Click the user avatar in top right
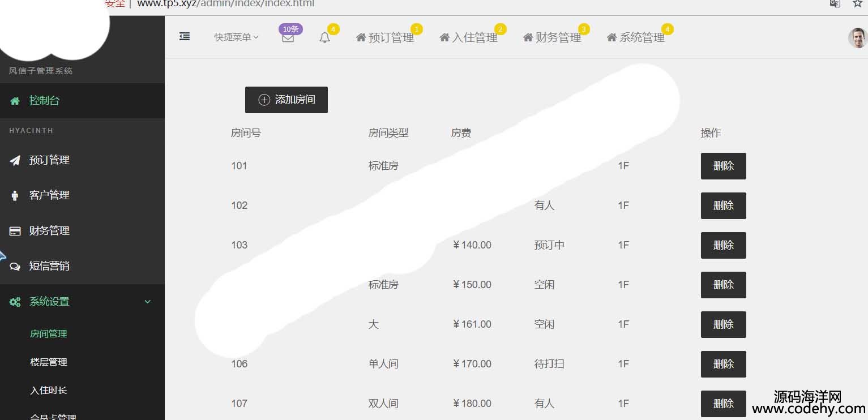This screenshot has height=420, width=868. pos(857,38)
